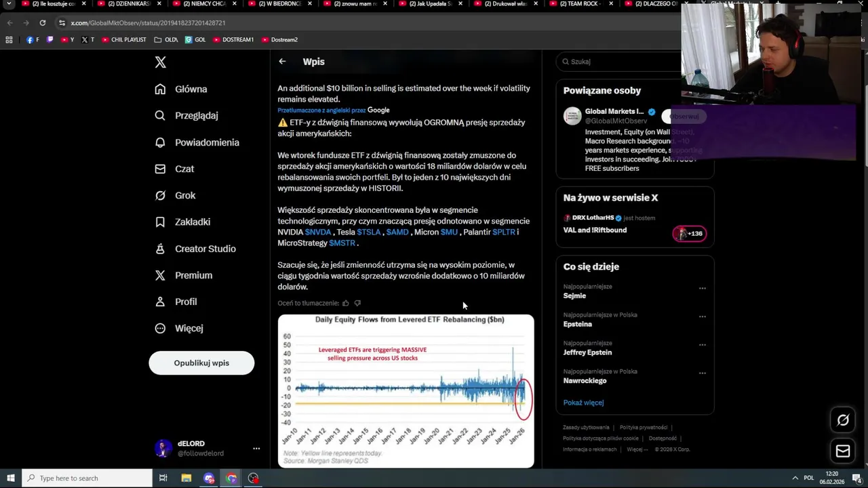
Task: Open the Grok floating button
Action: [x=843, y=420]
